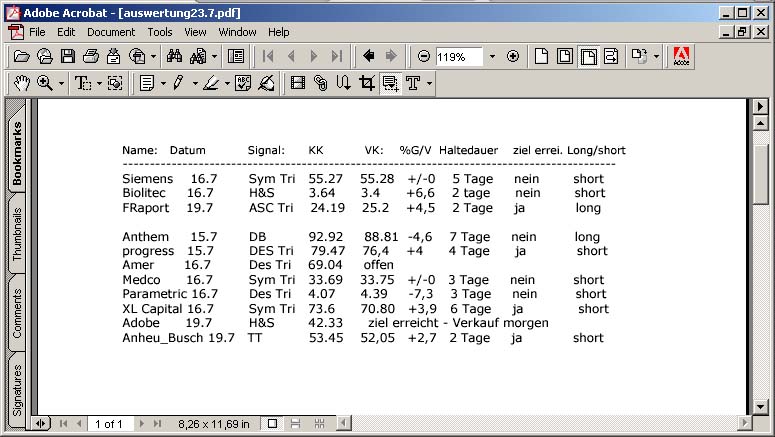Toggle the Reflow view button
Screen dimensions: 775x437
(611, 56)
